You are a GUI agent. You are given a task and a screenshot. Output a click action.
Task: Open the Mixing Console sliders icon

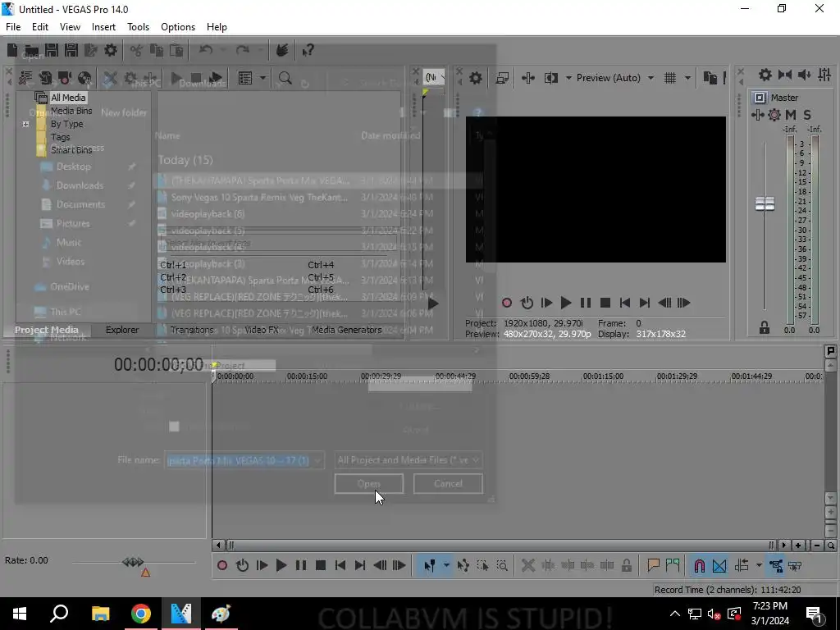(x=824, y=75)
